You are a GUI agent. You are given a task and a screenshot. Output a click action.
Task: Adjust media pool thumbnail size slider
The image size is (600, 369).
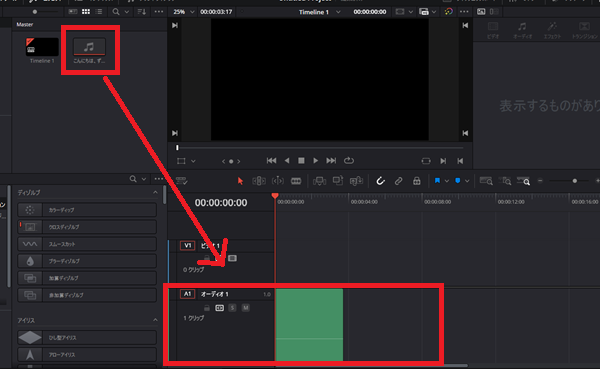35,12
